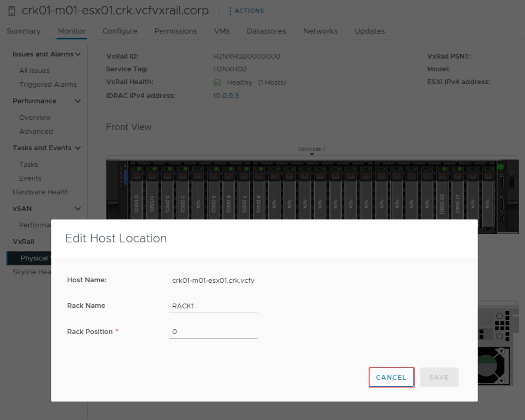525x420 pixels.
Task: Click the Rack Position input field
Action: (x=213, y=332)
